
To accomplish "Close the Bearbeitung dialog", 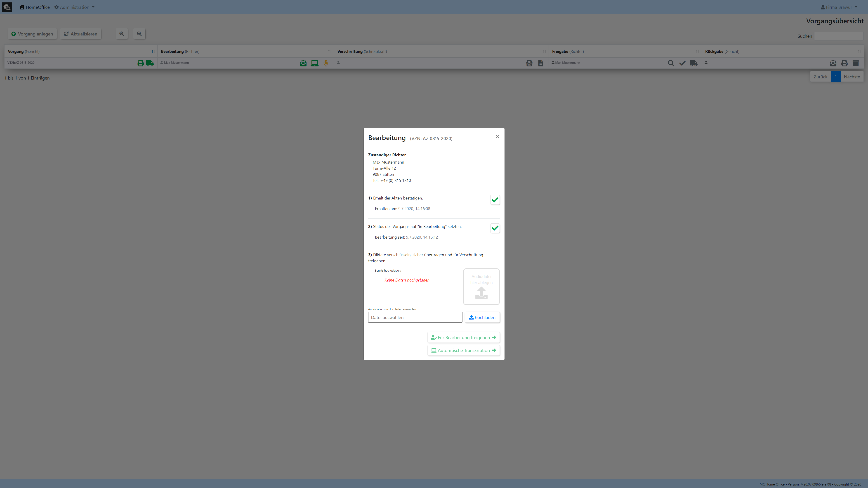I will 497,136.
